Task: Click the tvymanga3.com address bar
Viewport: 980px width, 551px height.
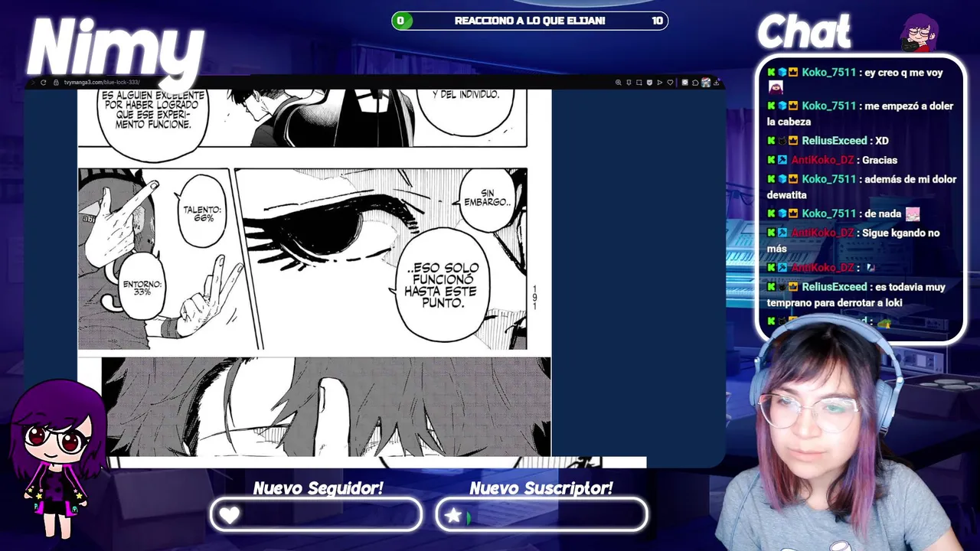Action: point(102,83)
